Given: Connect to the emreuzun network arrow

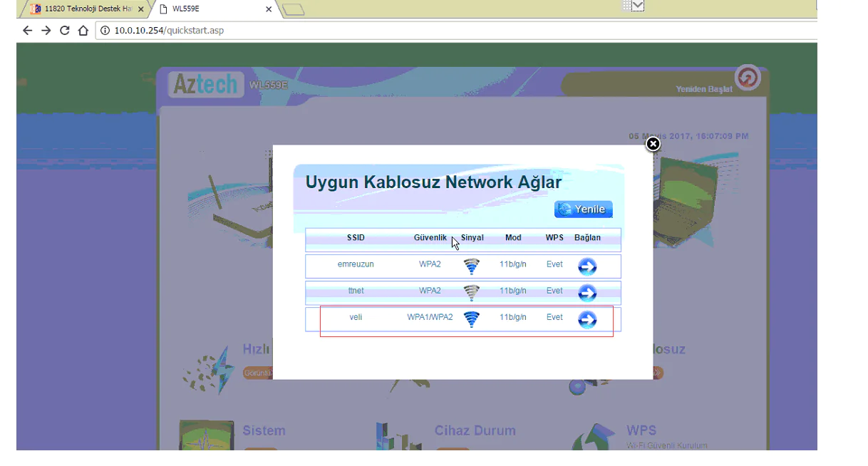Looking at the screenshot, I should pos(587,266).
